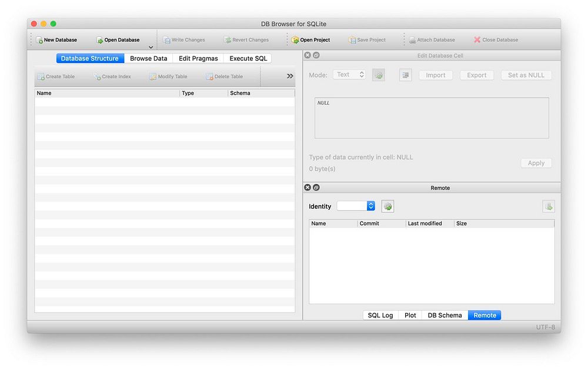Viewport: 588px width, 369px height.
Task: Click the New Database toolbar button
Action: 56,40
